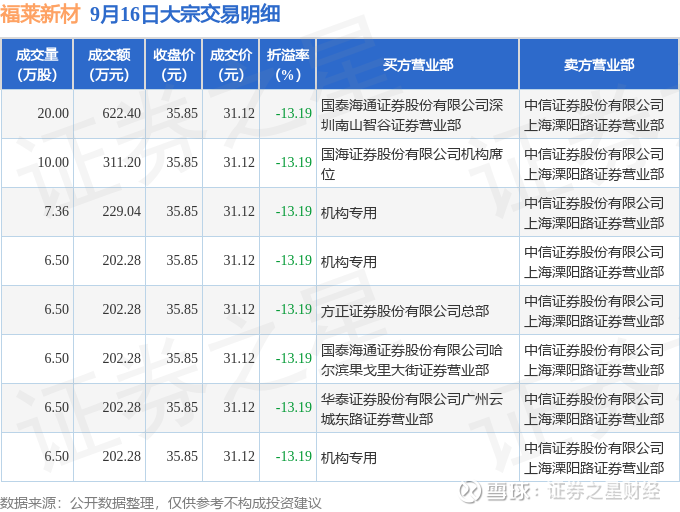Select the 折溢率(%) column header
This screenshot has height=512, width=680.
[x=288, y=65]
